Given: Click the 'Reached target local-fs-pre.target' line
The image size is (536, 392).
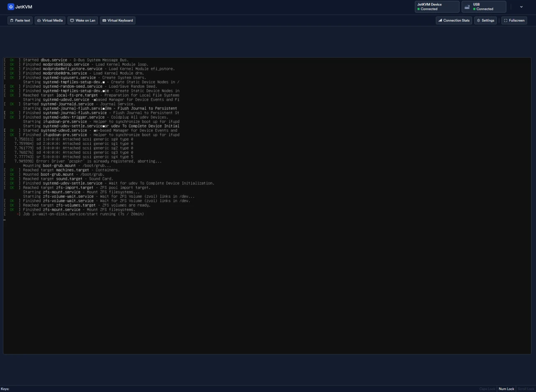Looking at the screenshot, I should point(91,95).
